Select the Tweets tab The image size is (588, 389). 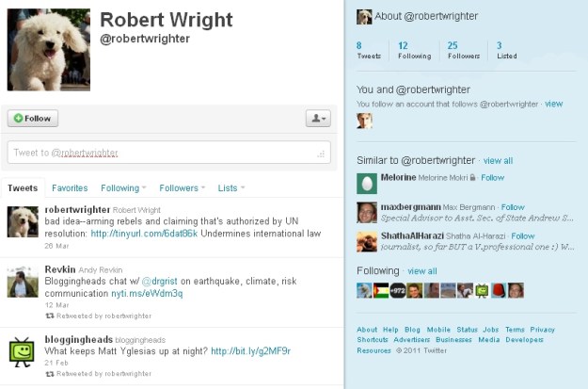coord(23,187)
